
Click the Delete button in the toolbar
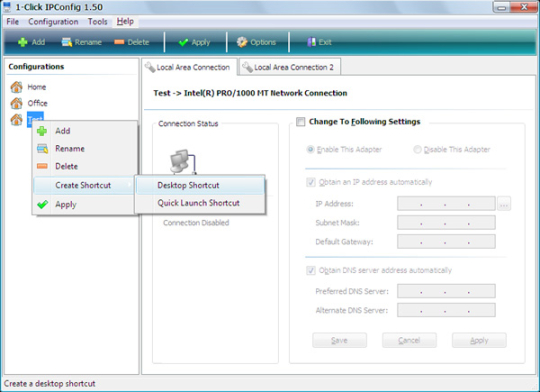tap(132, 42)
